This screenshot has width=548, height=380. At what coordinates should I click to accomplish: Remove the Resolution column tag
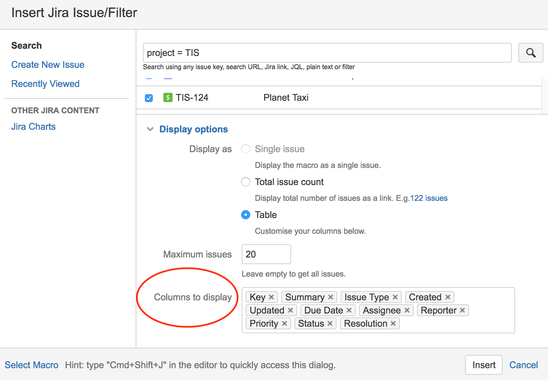click(393, 324)
